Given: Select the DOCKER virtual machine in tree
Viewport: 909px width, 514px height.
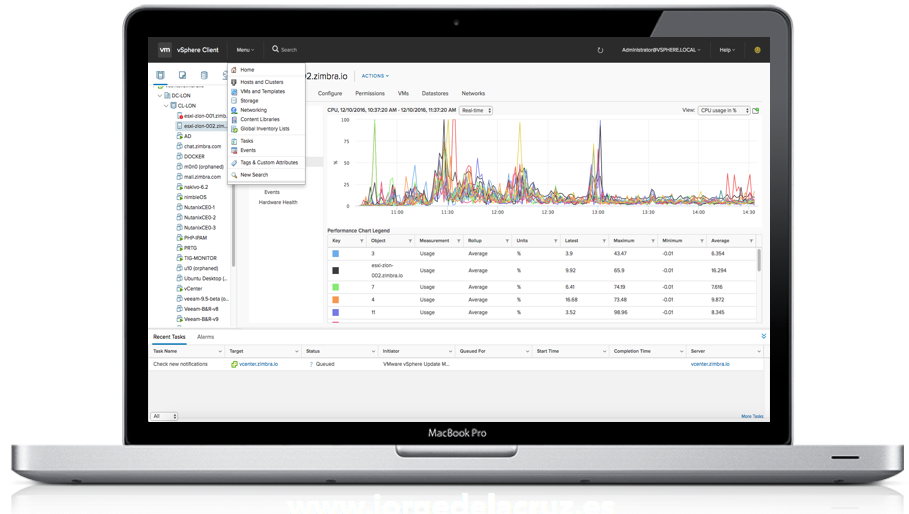Looking at the screenshot, I should point(194,156).
